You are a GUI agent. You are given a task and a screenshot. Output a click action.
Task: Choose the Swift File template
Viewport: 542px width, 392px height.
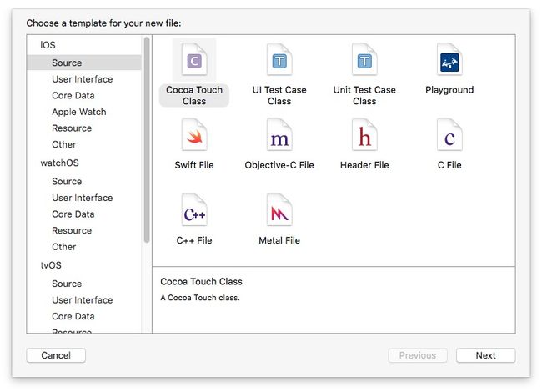tap(194, 135)
